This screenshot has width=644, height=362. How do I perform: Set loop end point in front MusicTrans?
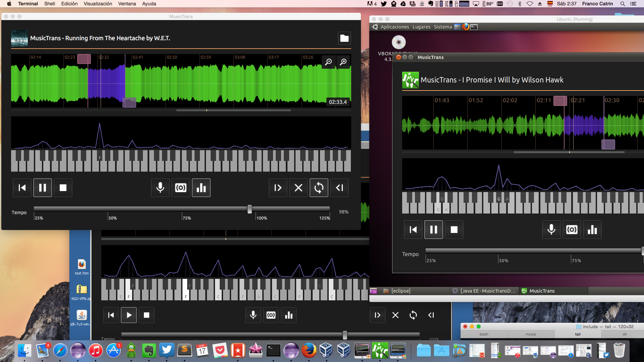(339, 188)
